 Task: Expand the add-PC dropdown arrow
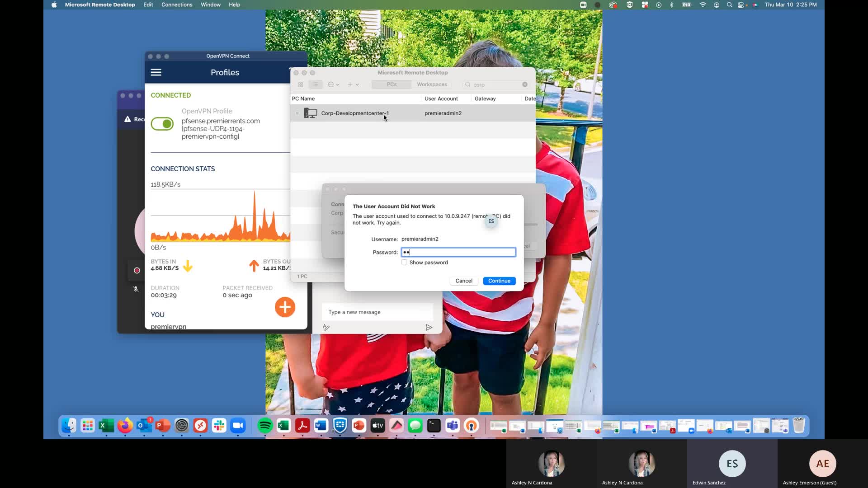357,84
